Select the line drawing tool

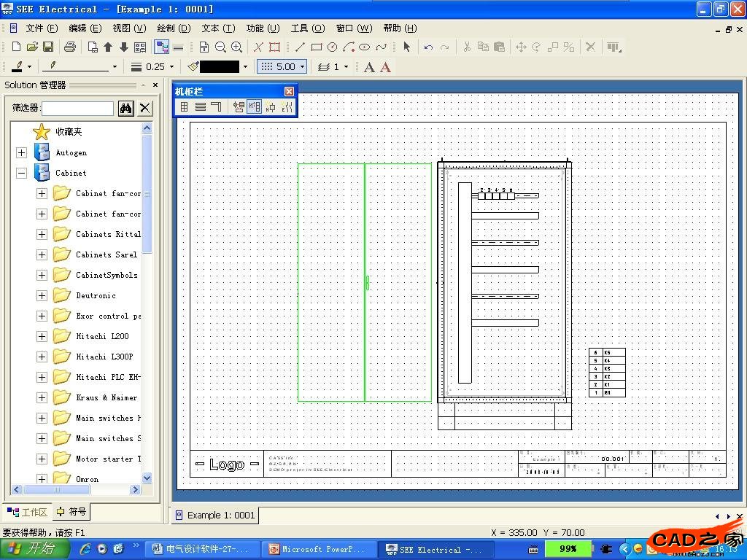[x=300, y=47]
